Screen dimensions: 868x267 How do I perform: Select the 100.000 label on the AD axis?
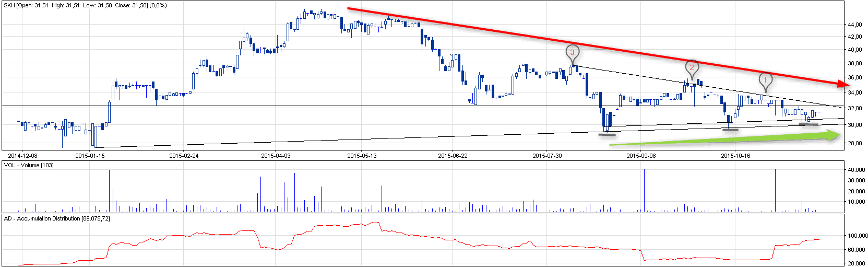[x=857, y=236]
